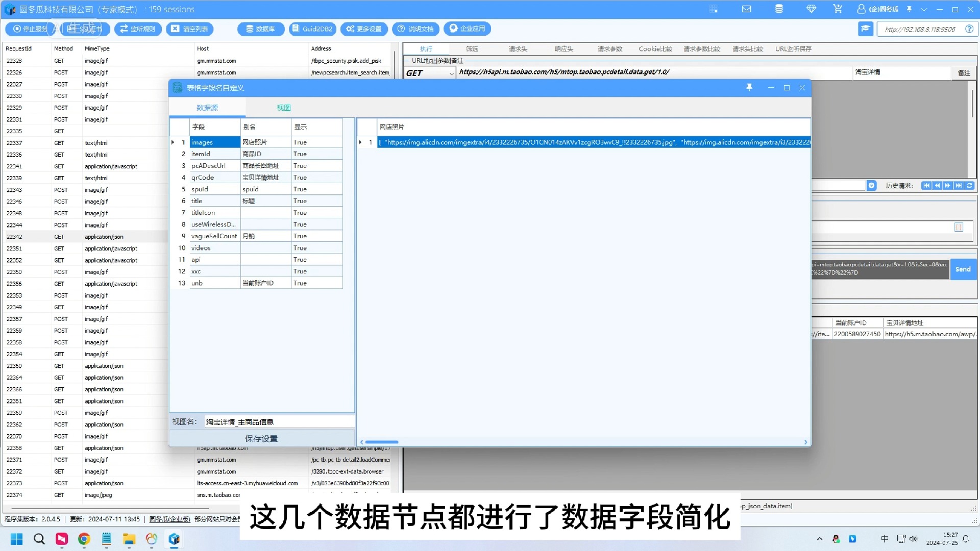Click the shopping cart icon
Viewport: 980px width, 551px height.
[x=838, y=9]
